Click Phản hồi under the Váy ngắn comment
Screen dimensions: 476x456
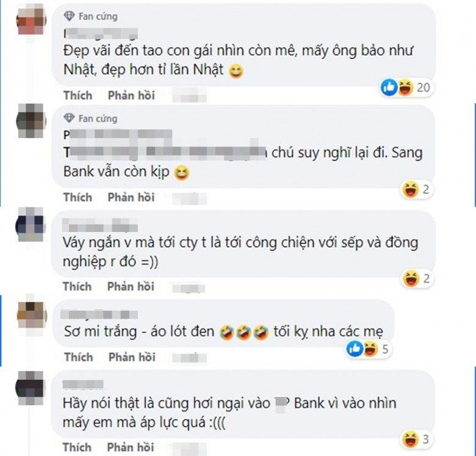point(131,286)
